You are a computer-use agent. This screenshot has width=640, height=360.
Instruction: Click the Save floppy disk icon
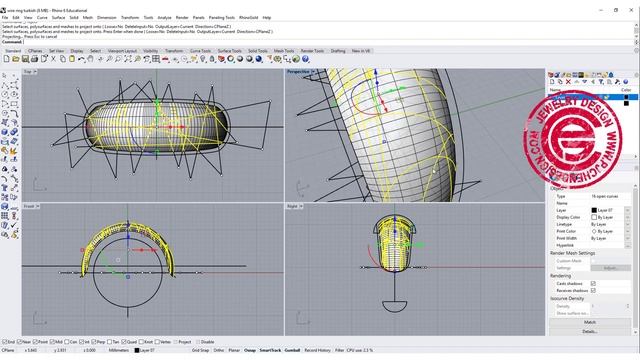[25, 59]
